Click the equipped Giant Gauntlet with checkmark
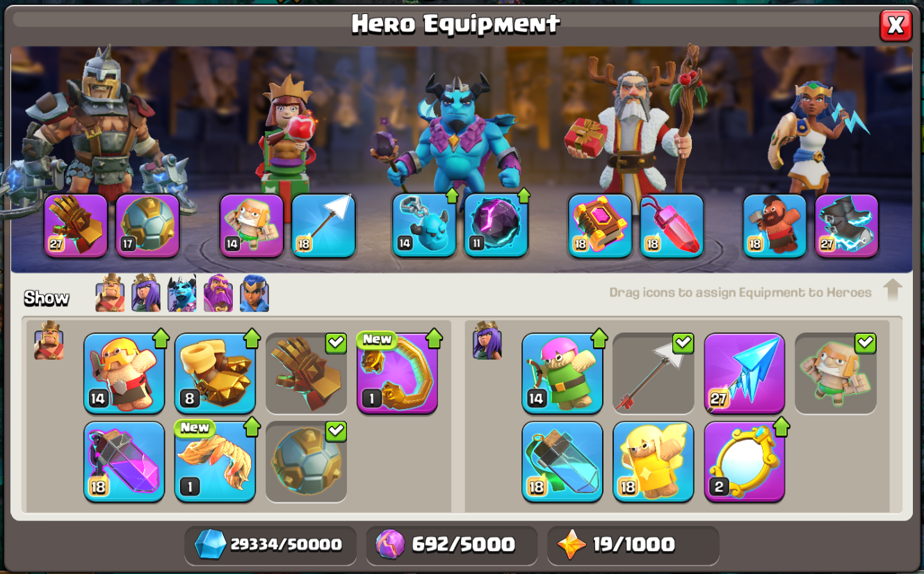Viewport: 924px width, 574px height. 307,374
